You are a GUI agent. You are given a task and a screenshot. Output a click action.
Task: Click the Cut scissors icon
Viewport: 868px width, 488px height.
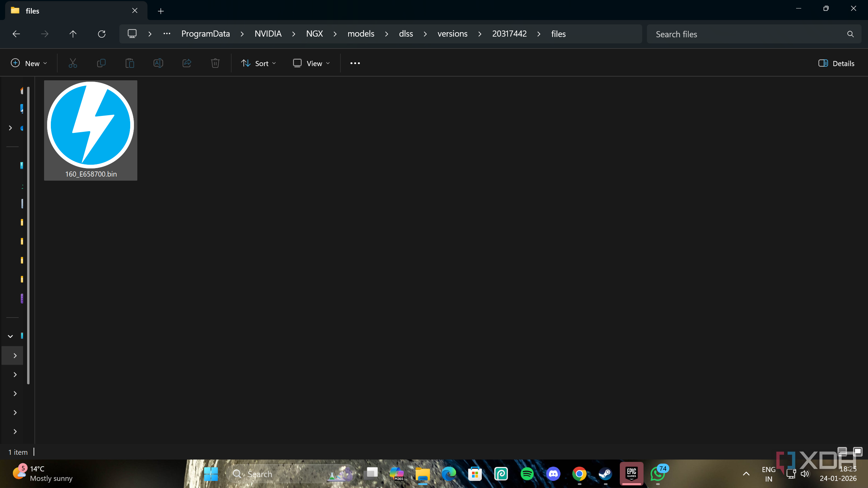point(73,63)
